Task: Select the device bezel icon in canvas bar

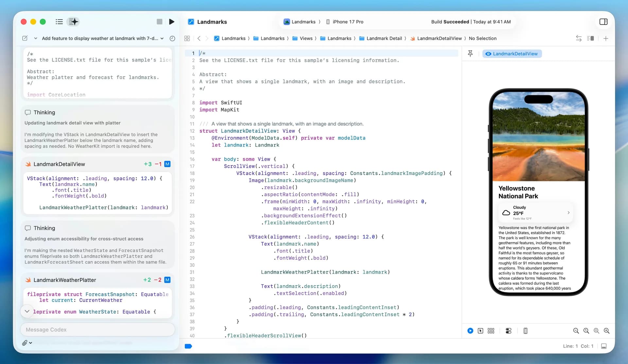Action: [526, 331]
